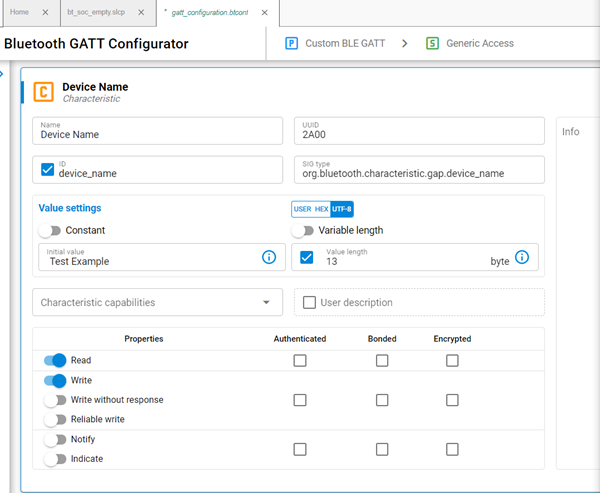Screen dimensions: 600x493
Task: Turn off the Read property toggle
Action: 55,360
